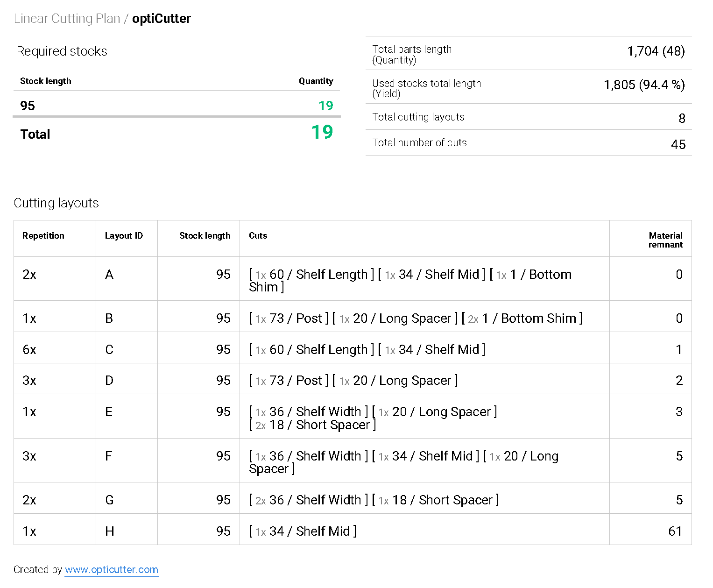
Task: Click the Required stocks heading
Action: (x=62, y=51)
